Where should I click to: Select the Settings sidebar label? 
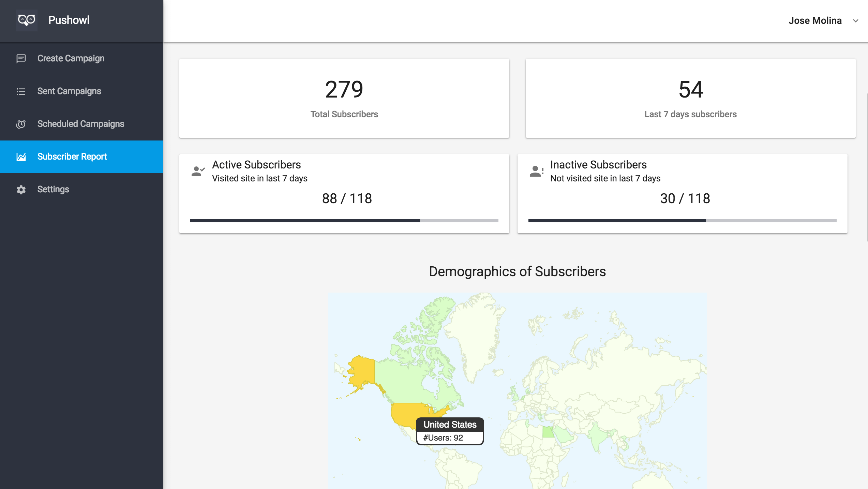[53, 190]
